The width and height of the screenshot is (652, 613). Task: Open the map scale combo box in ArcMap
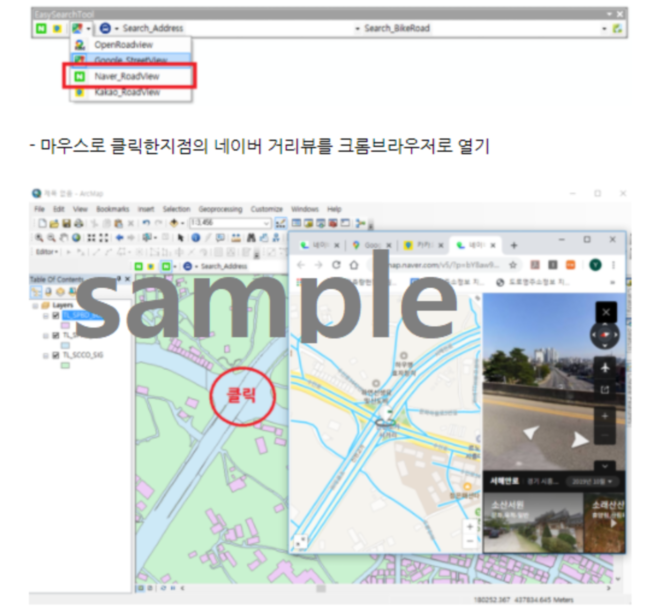230,223
